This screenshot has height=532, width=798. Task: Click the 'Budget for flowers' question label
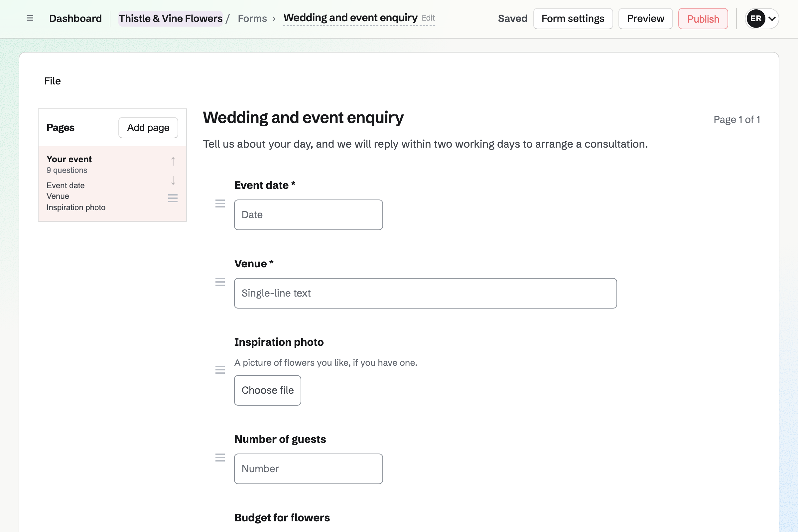click(x=282, y=518)
